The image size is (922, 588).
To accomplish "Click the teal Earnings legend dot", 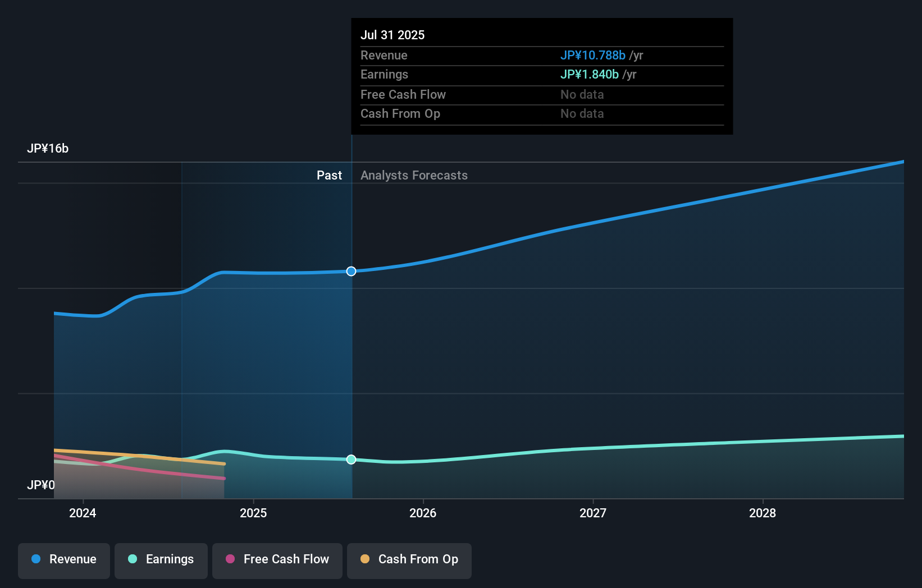I will coord(133,559).
